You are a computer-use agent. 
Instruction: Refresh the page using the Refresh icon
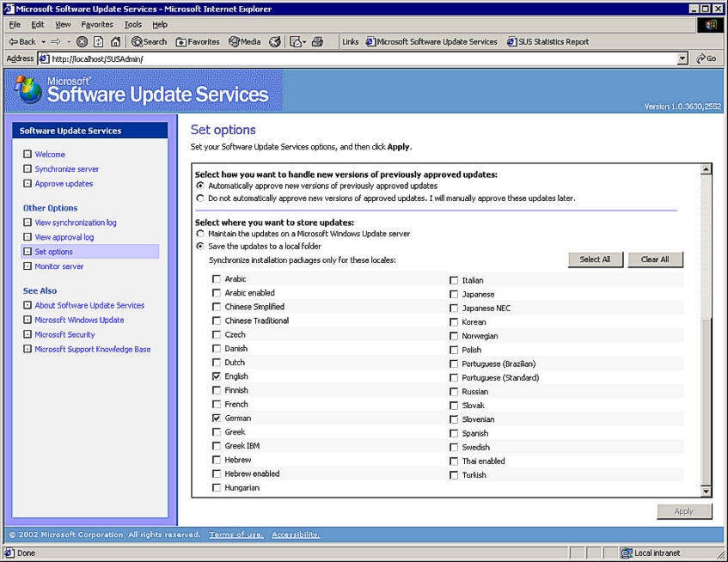pos(99,42)
